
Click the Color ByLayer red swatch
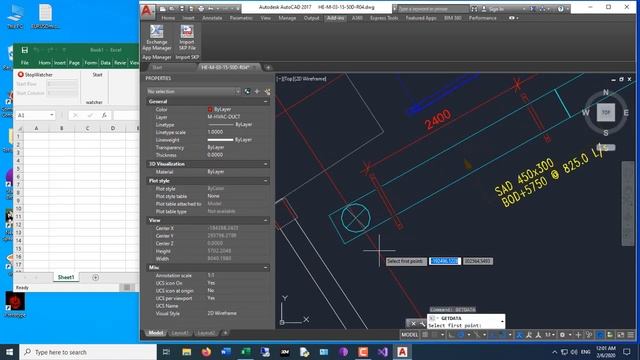[210, 109]
